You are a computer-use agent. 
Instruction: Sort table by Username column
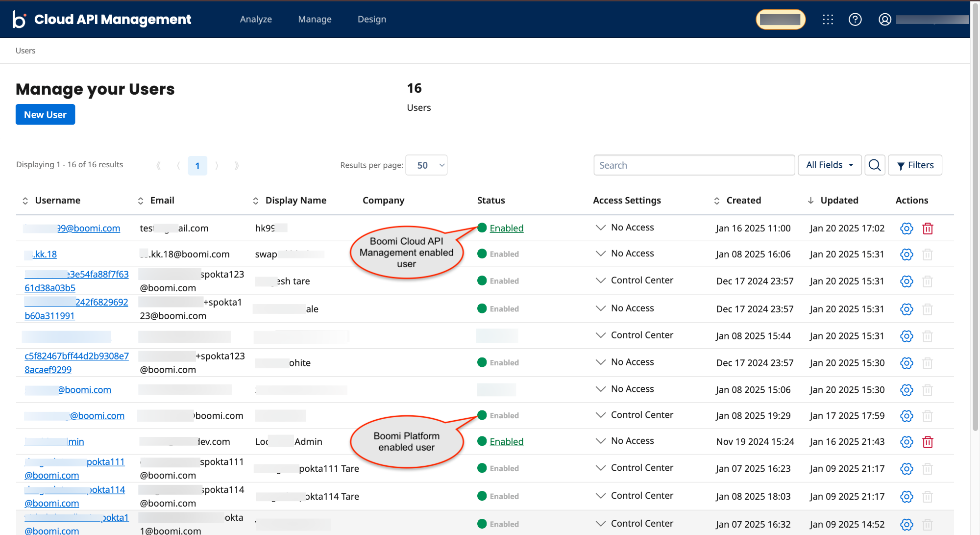(57, 201)
